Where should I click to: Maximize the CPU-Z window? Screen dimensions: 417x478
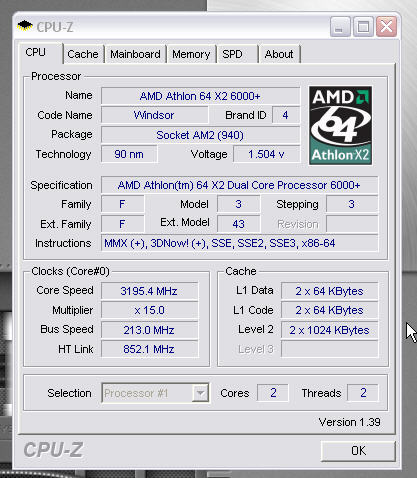(363, 26)
